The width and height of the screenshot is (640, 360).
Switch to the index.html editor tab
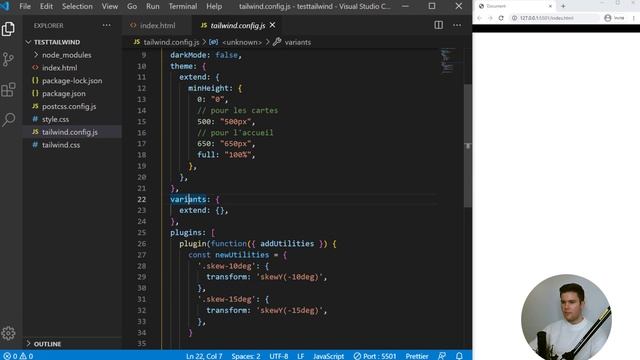(x=158, y=25)
